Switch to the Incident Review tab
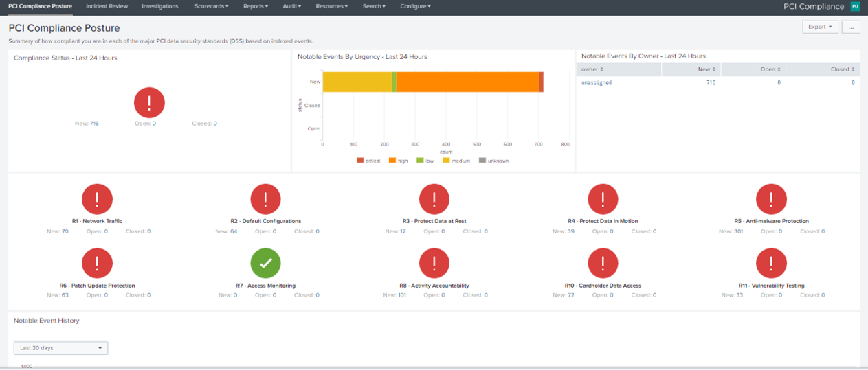This screenshot has width=868, height=370. (x=107, y=6)
